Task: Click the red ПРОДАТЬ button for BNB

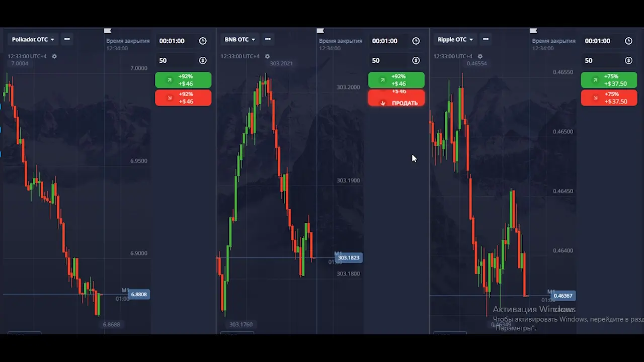Action: tap(396, 99)
